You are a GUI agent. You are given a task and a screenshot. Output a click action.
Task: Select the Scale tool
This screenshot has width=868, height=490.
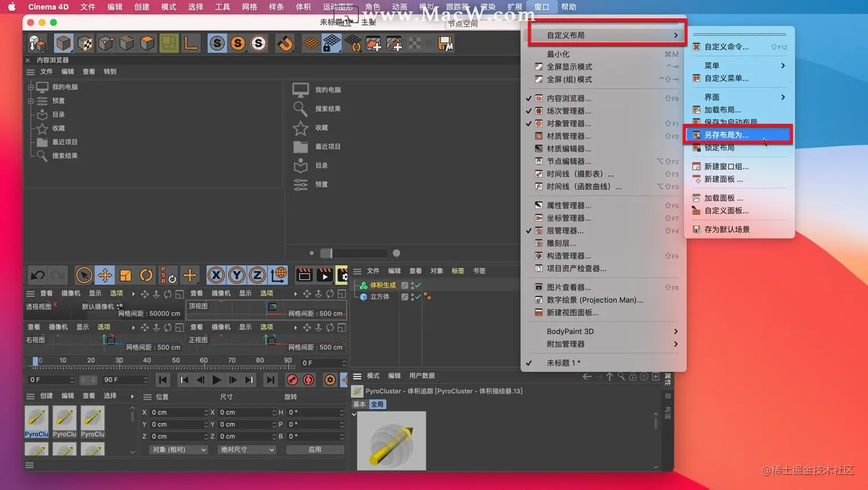point(126,275)
